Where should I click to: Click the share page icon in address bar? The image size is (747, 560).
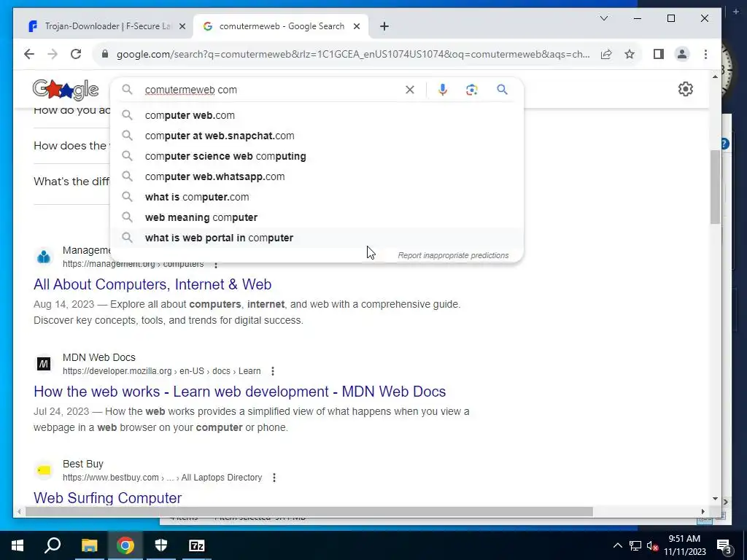(606, 54)
